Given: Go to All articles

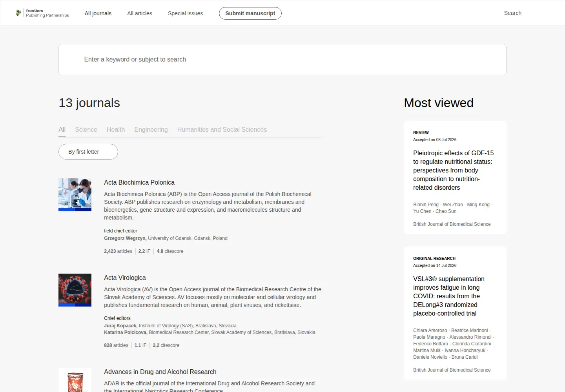Looking at the screenshot, I should click(x=140, y=13).
